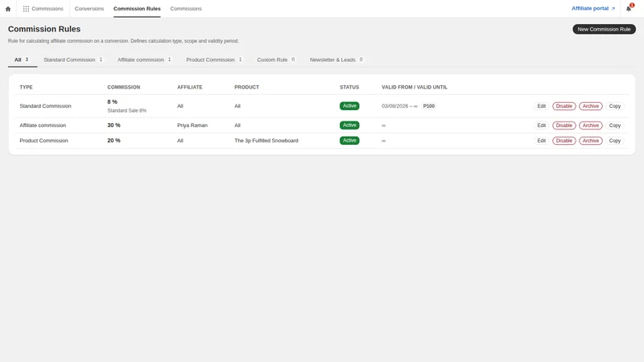This screenshot has height=362, width=644.
Task: Click the 'Affiliate commission' type cell in the table
Action: point(43,125)
